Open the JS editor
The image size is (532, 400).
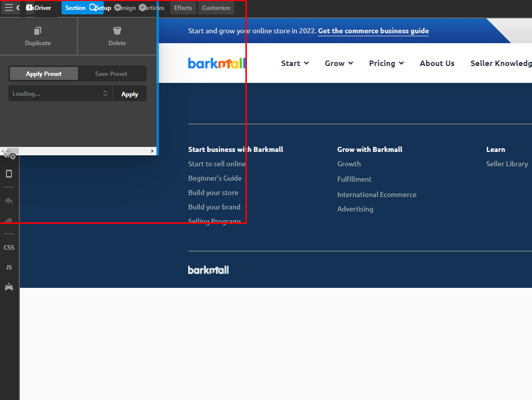(x=9, y=267)
